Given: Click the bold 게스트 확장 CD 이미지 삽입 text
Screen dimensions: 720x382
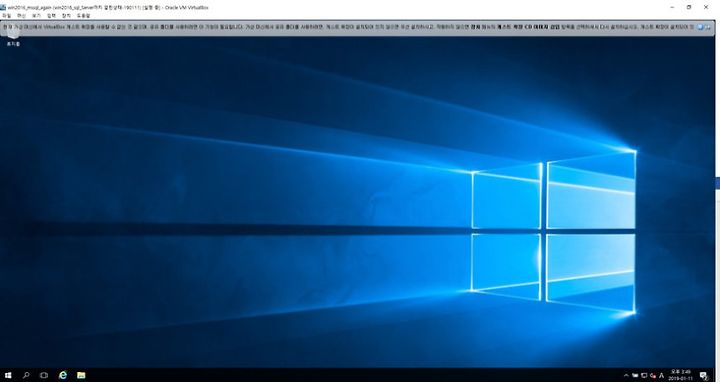Looking at the screenshot, I should coord(528,27).
